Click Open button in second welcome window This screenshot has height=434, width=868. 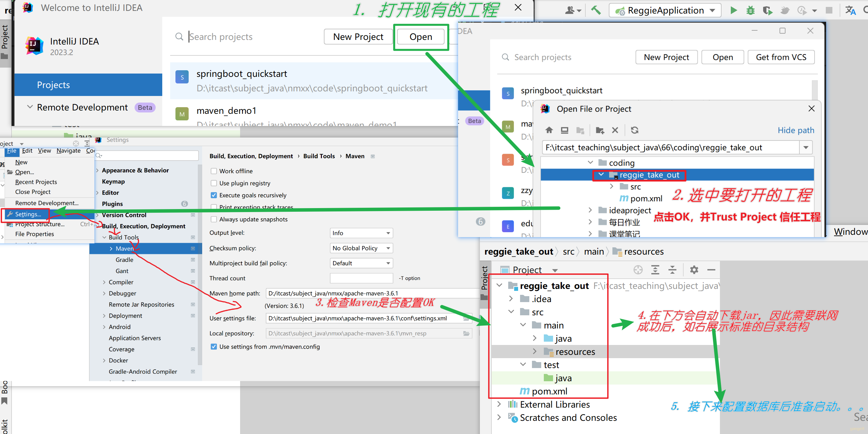[723, 57]
